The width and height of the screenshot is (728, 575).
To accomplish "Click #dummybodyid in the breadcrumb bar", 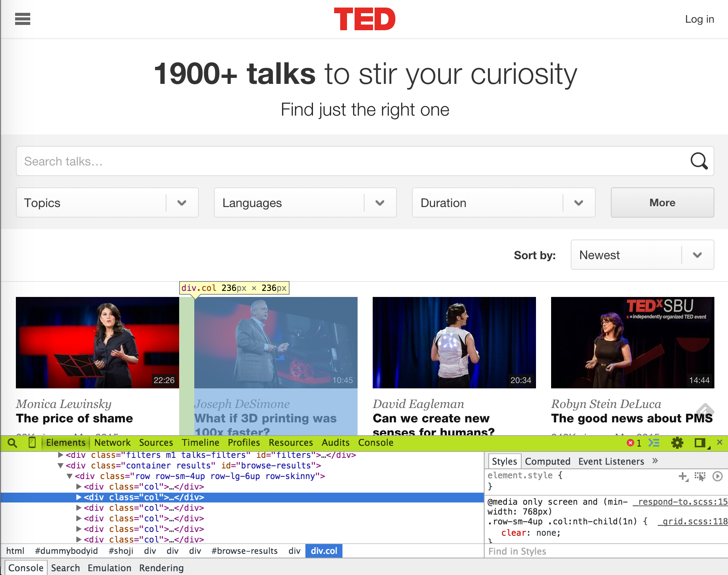I will (66, 551).
